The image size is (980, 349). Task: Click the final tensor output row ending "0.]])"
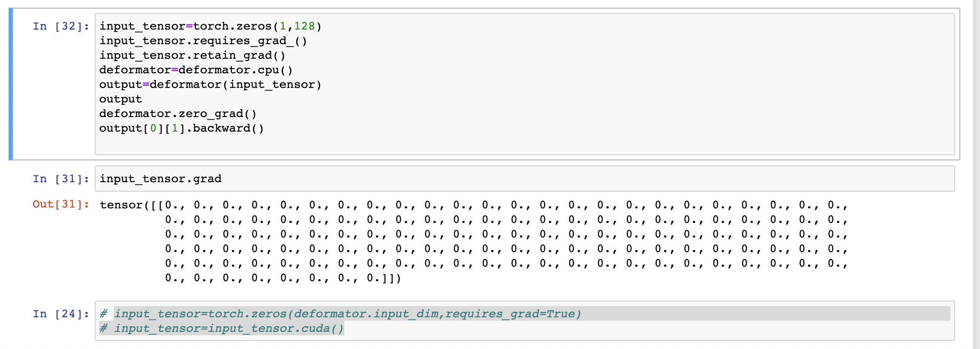pyautogui.click(x=283, y=278)
